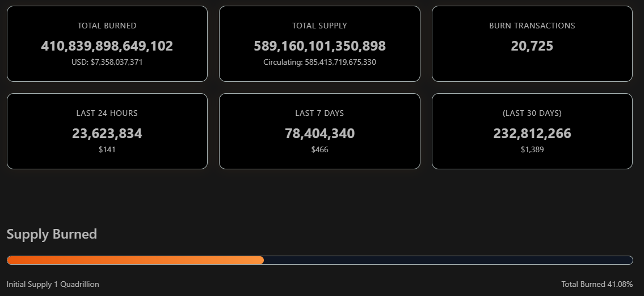The width and height of the screenshot is (644, 296).
Task: Click the Total Burned 41.08% label
Action: (597, 284)
